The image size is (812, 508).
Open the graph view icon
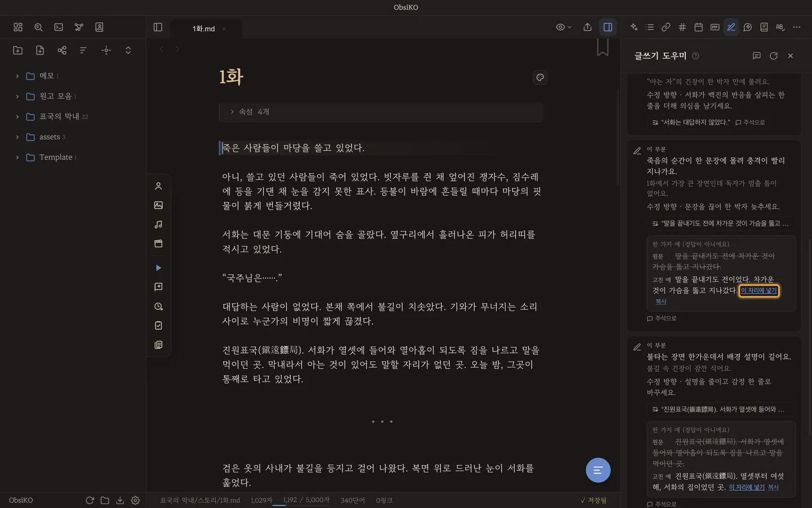(x=79, y=27)
